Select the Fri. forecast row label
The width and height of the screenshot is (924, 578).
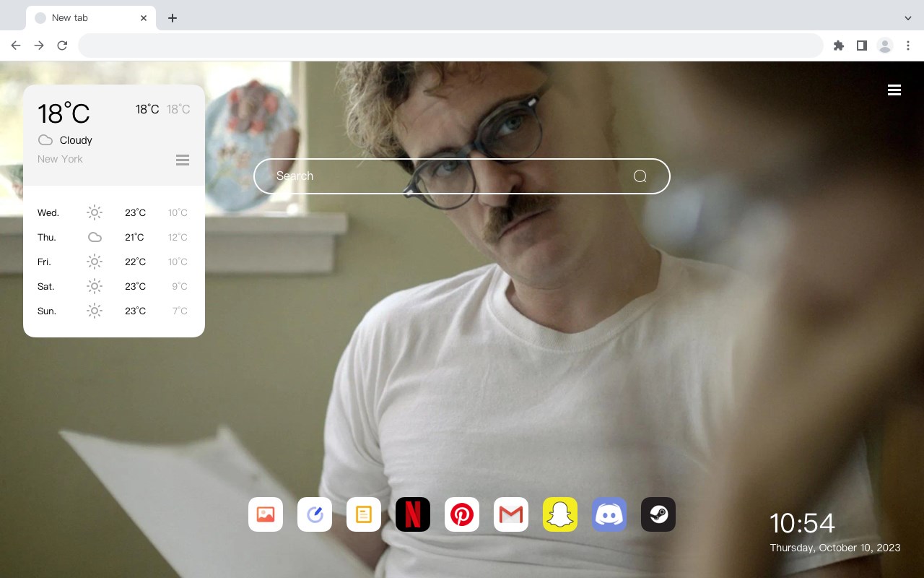click(x=44, y=262)
